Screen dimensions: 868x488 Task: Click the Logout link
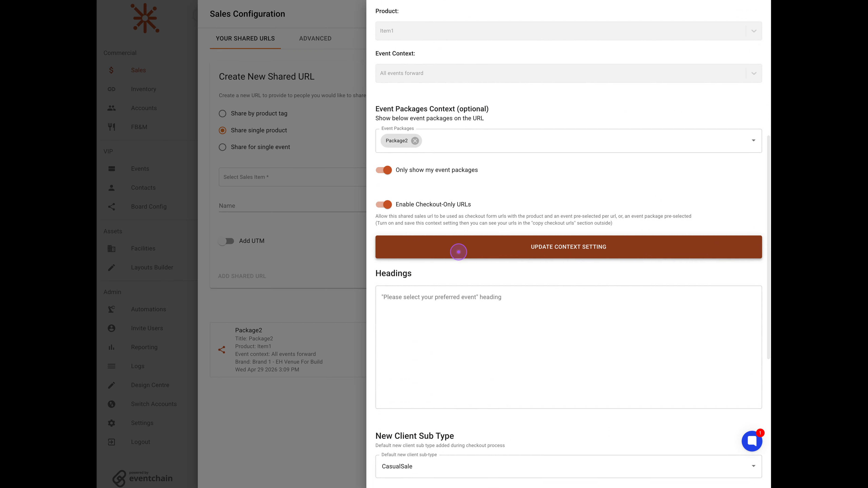(141, 442)
